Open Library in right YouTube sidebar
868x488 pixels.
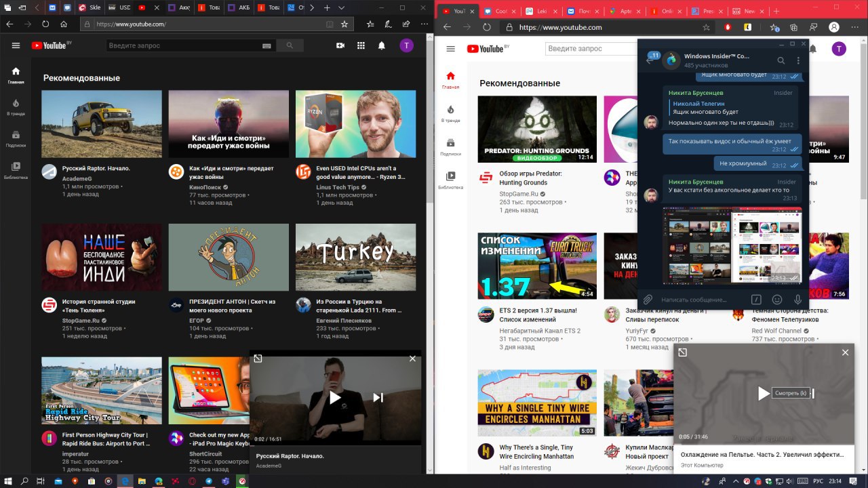450,180
